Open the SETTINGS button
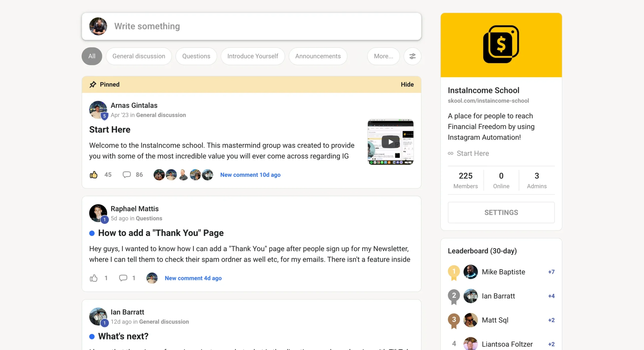The height and width of the screenshot is (350, 644). [x=501, y=213]
